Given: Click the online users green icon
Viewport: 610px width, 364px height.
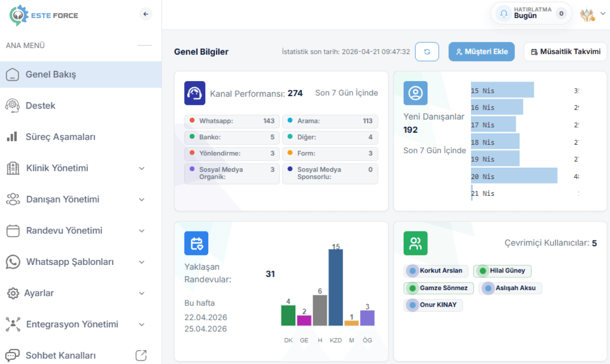Looking at the screenshot, I should tap(415, 243).
